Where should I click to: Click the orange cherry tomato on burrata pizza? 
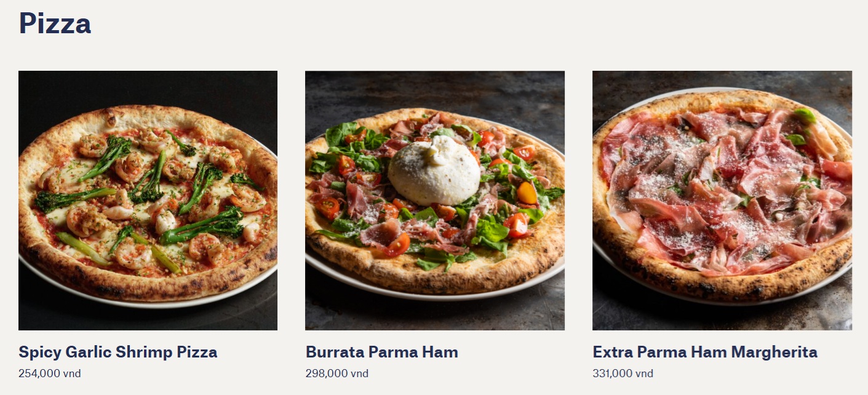pos(527,193)
